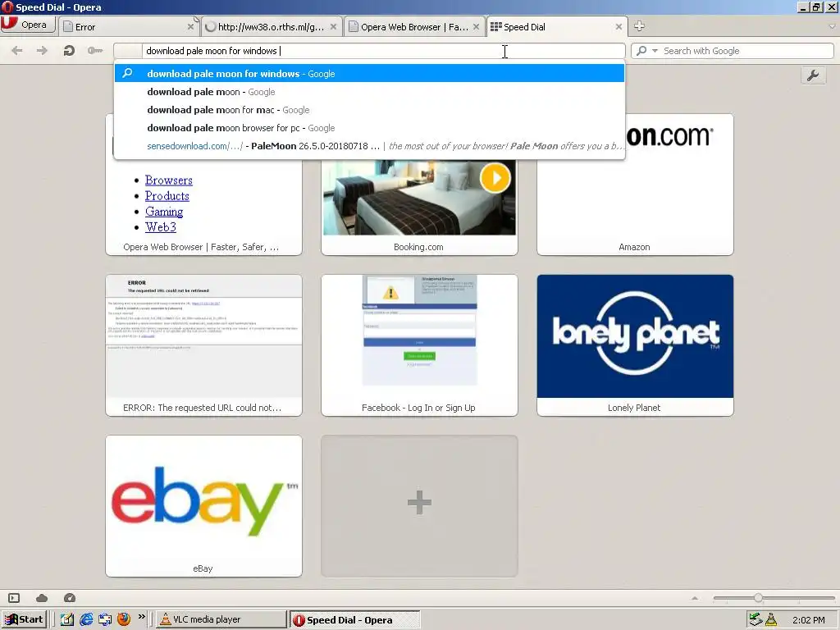
Task: Go back with the Back arrow
Action: pos(17,51)
